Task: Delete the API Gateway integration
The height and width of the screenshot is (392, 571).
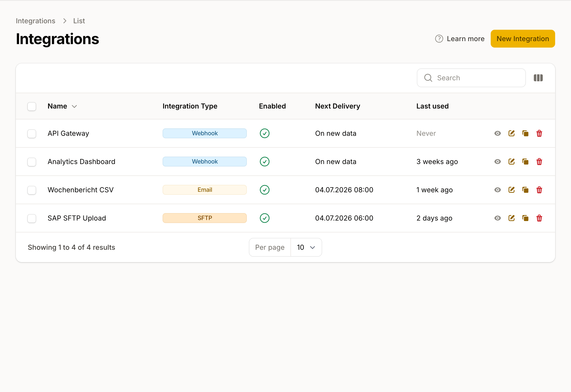Action: (539, 134)
